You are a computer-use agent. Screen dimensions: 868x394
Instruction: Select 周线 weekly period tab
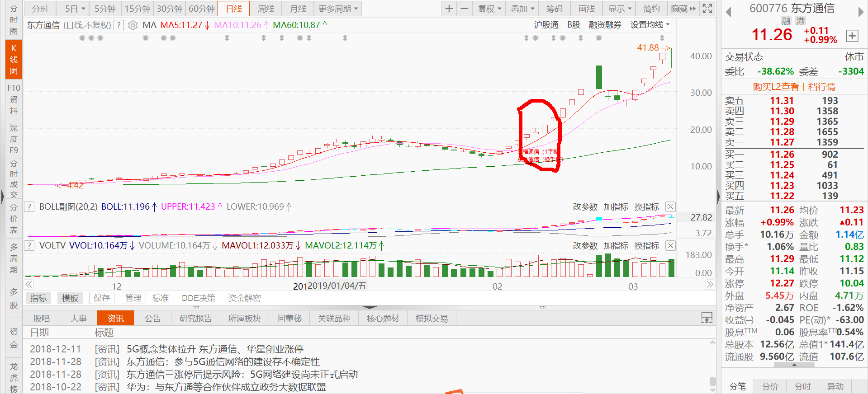[266, 9]
